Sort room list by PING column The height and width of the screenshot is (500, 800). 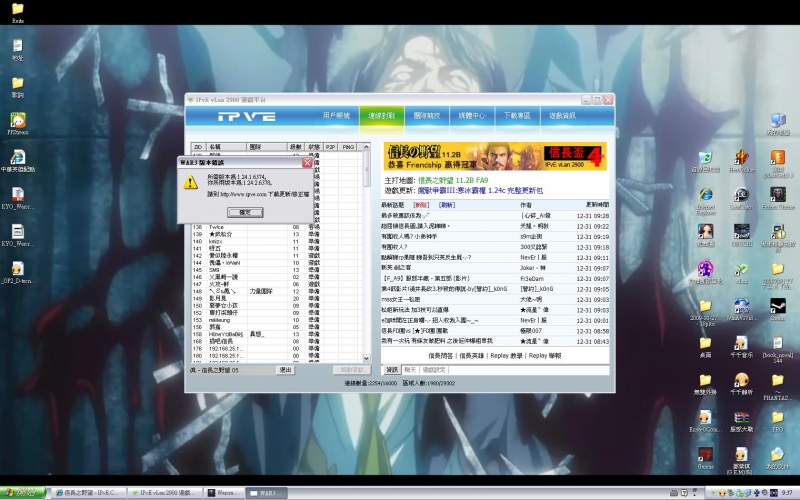pyautogui.click(x=348, y=146)
